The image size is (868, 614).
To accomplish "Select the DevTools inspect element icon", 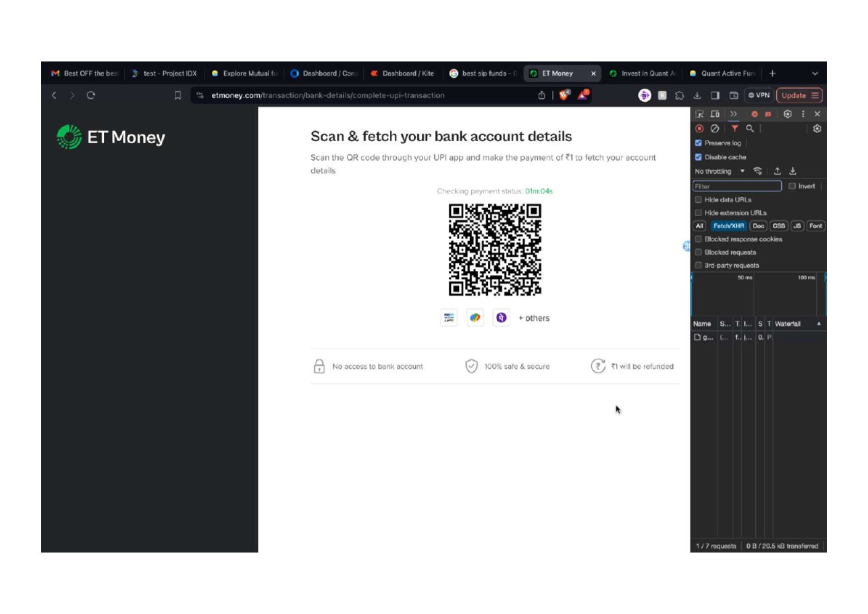I will point(699,114).
